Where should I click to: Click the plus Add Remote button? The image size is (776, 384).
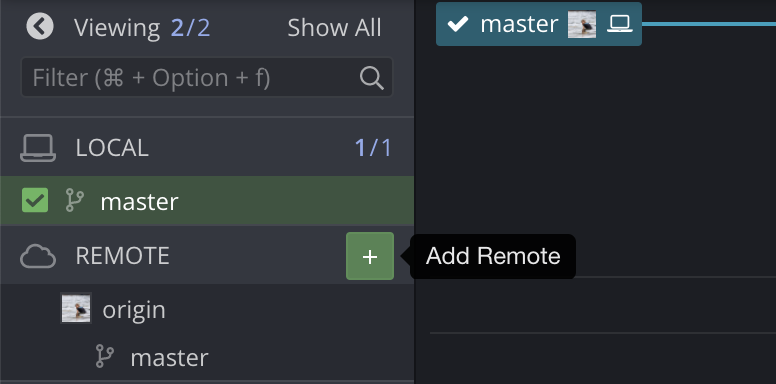(x=370, y=256)
